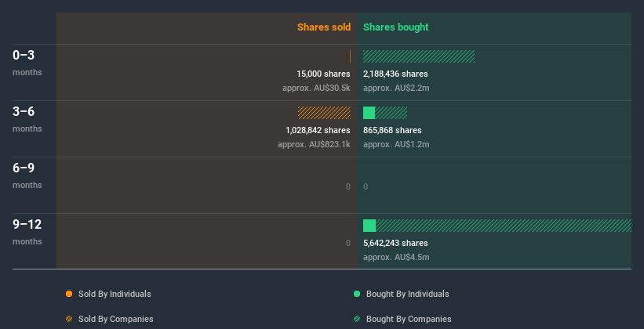Viewport: 644px width, 329px height.
Task: Click the '2,188,436 shares' value text
Action: [x=395, y=74]
